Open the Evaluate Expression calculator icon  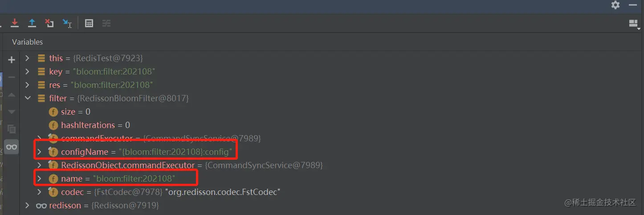pos(89,23)
